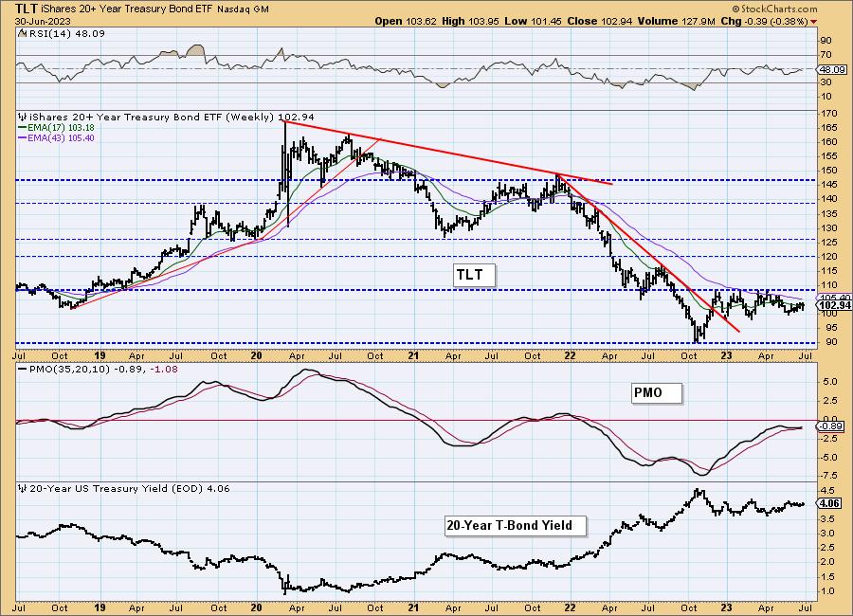Image resolution: width=853 pixels, height=616 pixels.
Task: Click the red down arrow beside Chg
Action: coord(814,22)
